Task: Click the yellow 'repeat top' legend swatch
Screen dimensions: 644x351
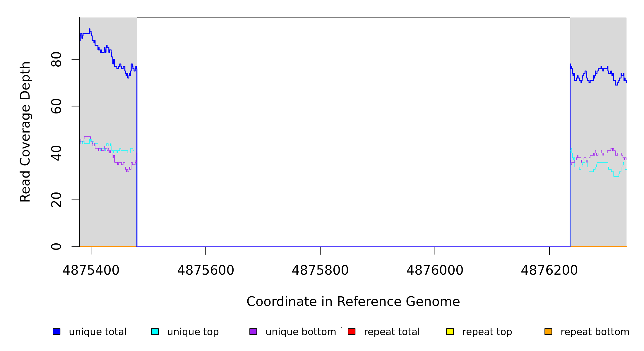Action: click(450, 331)
